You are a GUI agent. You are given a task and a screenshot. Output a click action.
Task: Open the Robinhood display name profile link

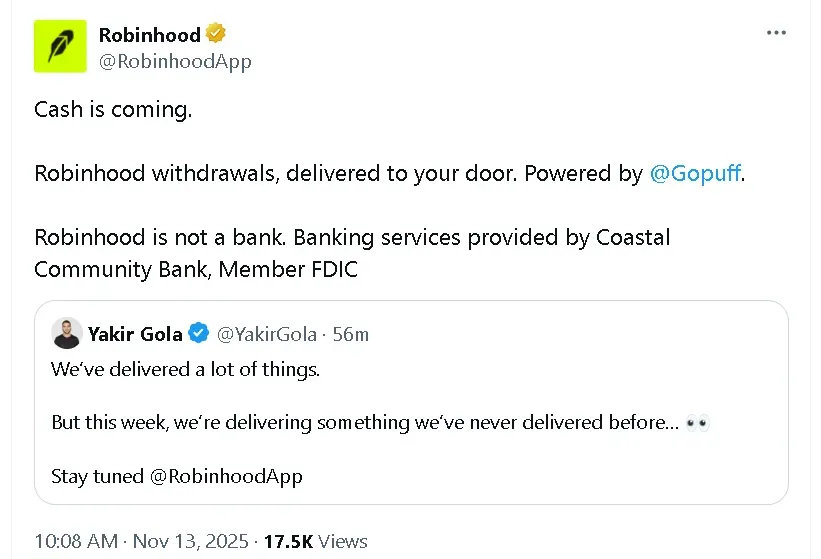click(149, 34)
